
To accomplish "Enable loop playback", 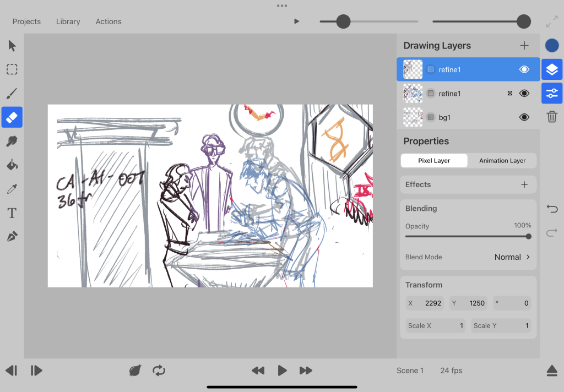I will 159,371.
